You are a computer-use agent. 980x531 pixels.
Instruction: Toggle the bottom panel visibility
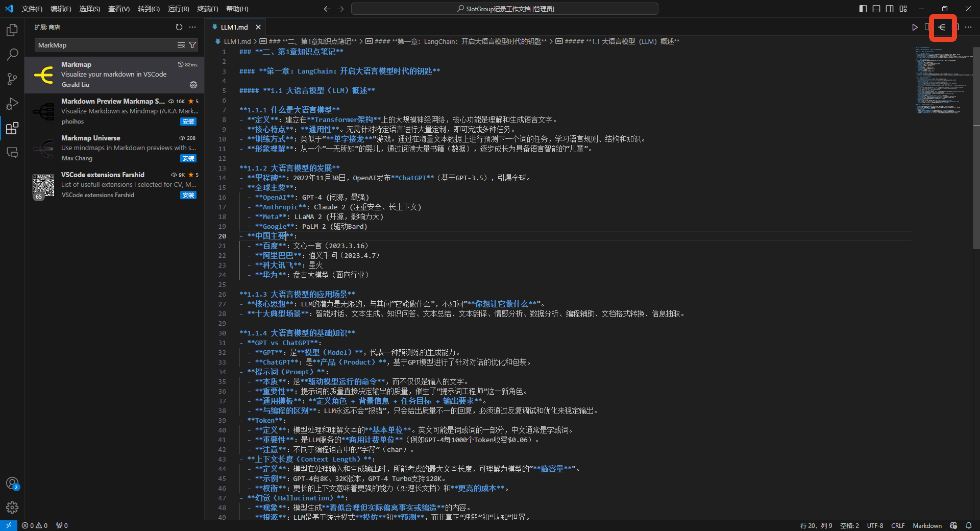876,9
